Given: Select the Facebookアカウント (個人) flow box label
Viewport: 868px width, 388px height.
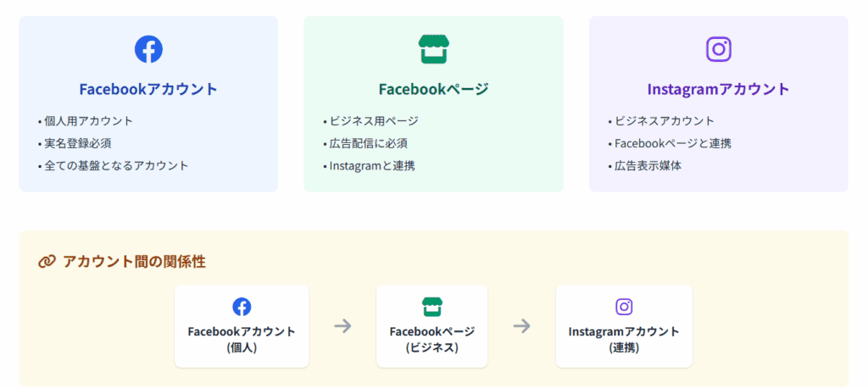Looking at the screenshot, I should click(242, 339).
